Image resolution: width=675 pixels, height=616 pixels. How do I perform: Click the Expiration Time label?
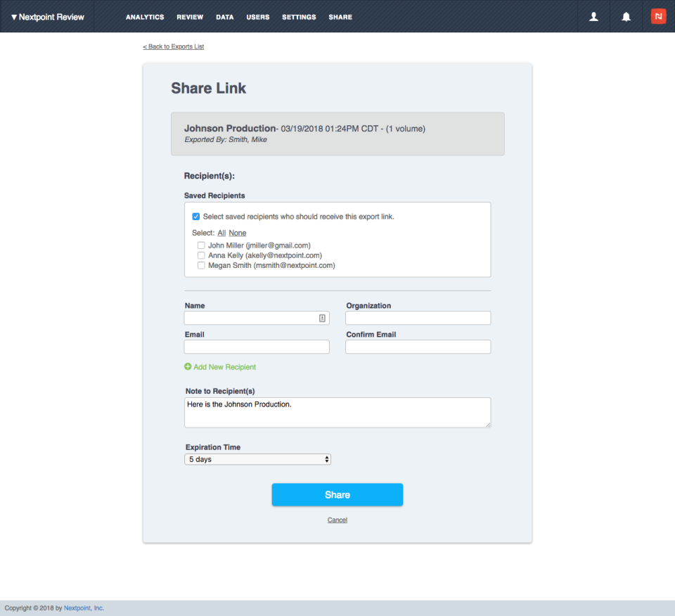tap(213, 447)
